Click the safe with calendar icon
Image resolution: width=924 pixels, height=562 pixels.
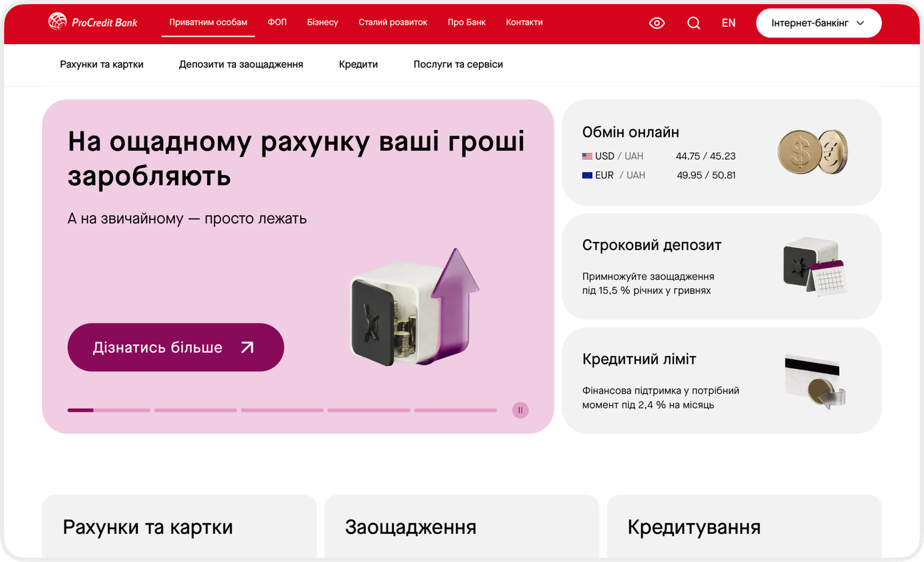[814, 267]
